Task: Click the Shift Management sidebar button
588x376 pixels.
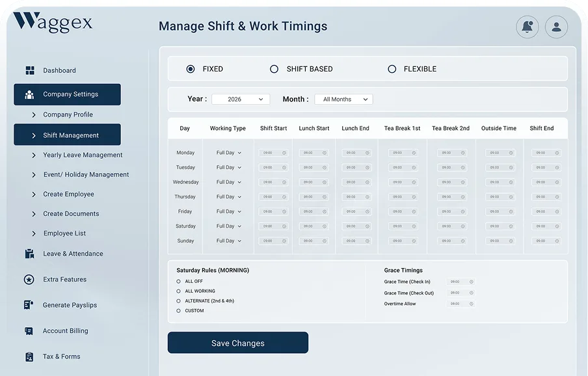Action: 68,135
